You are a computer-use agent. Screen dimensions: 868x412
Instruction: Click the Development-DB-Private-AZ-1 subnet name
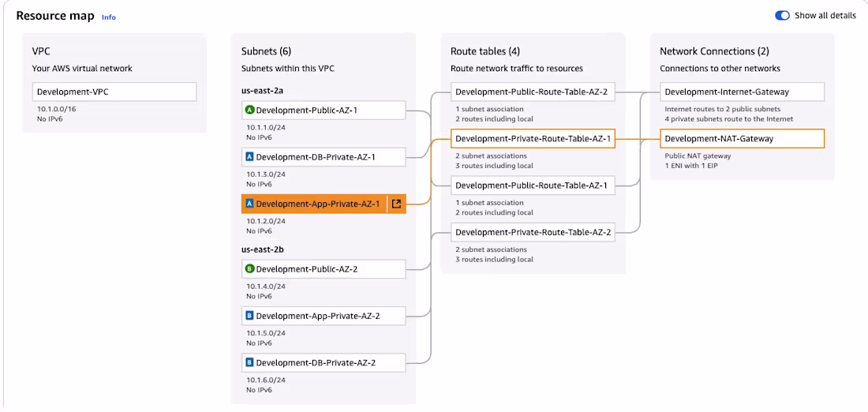point(316,157)
